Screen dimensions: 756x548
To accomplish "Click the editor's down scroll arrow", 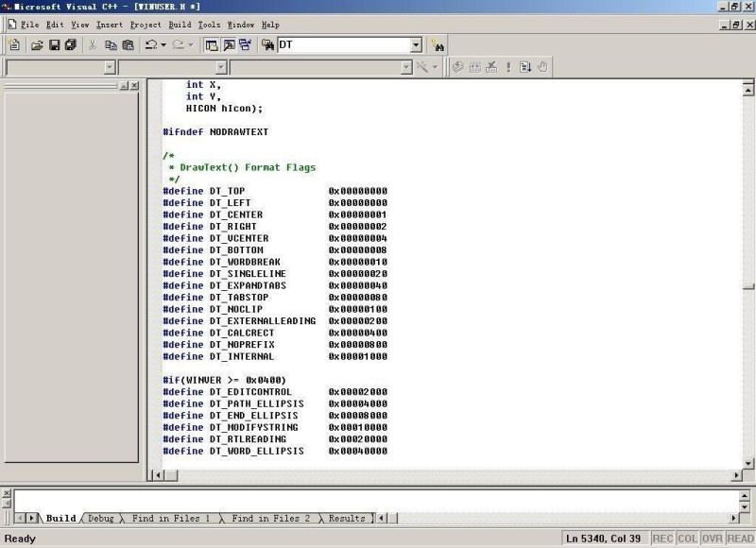I will point(748,462).
